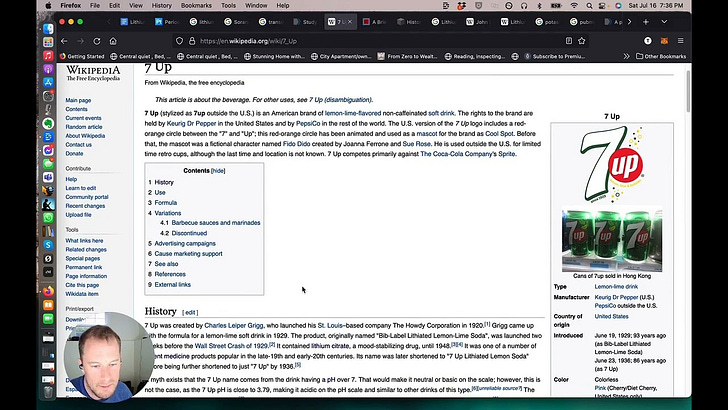
Task: Launch the Music app from the dock
Action: coord(48,56)
